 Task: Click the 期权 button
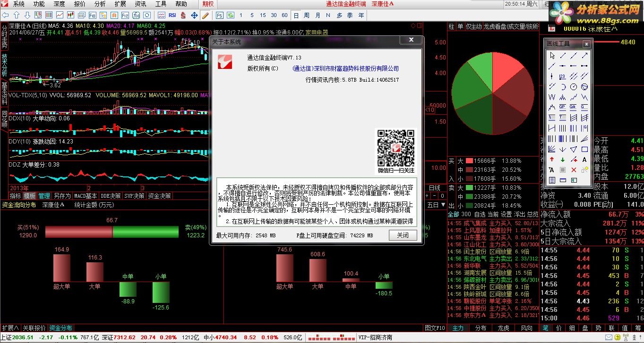click(208, 4)
